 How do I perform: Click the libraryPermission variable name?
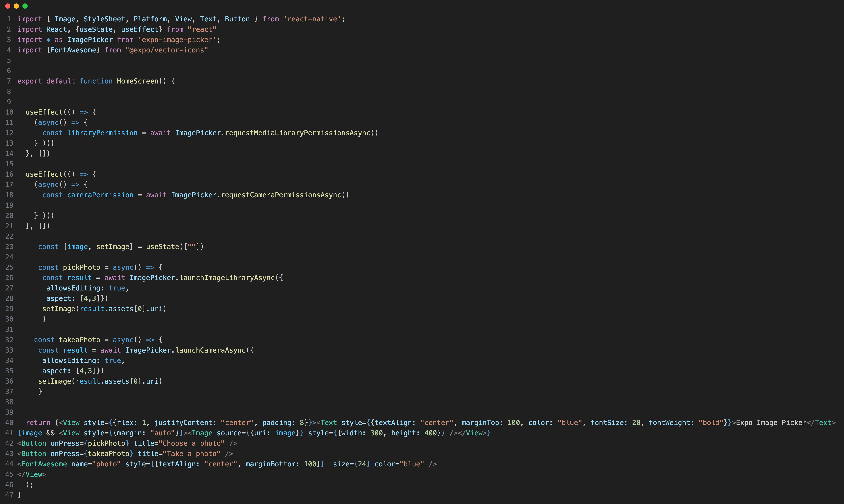coord(102,133)
